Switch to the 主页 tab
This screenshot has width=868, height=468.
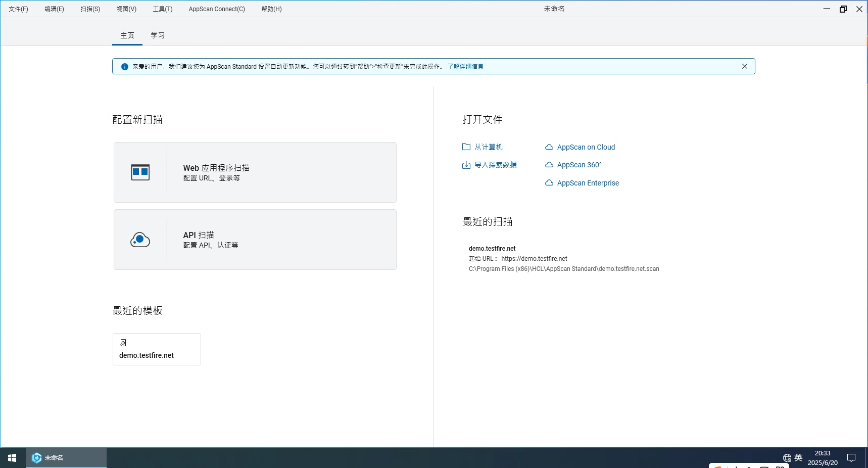click(127, 35)
